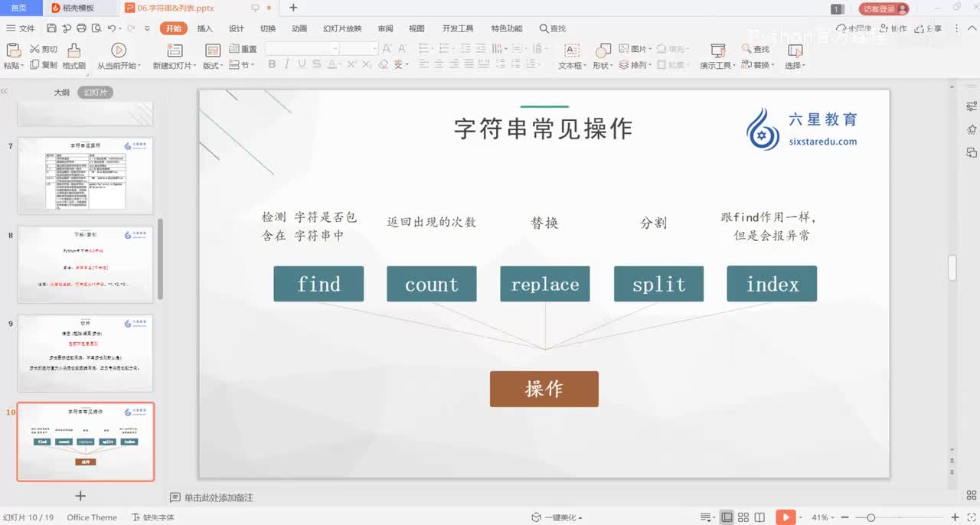Select slide 8 thumbnail
Image resolution: width=980 pixels, height=525 pixels.
85,264
